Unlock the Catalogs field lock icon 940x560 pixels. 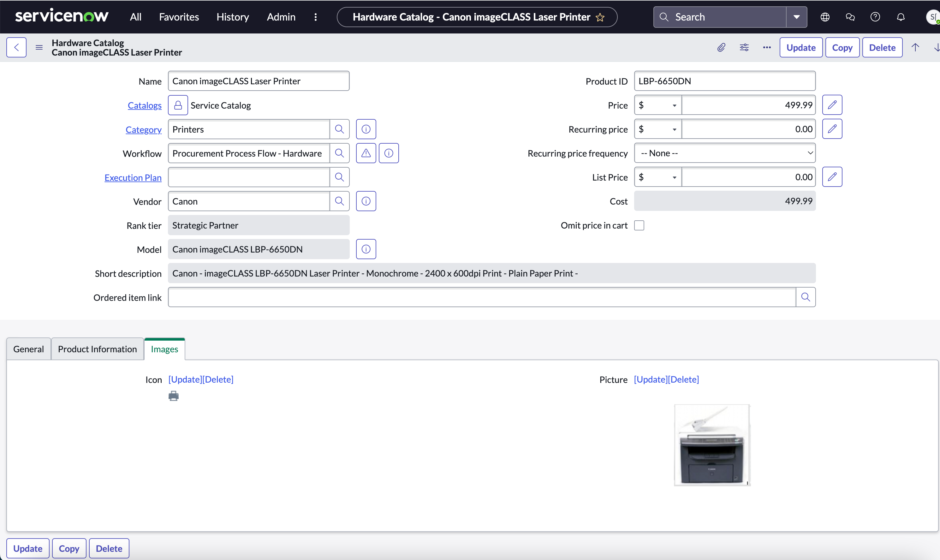(178, 105)
